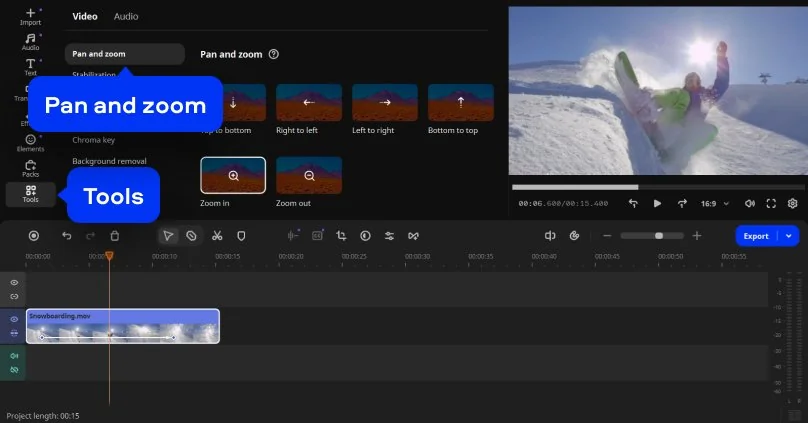Viewport: 808px width, 423px height.
Task: Open the preview settings gear
Action: tap(792, 203)
